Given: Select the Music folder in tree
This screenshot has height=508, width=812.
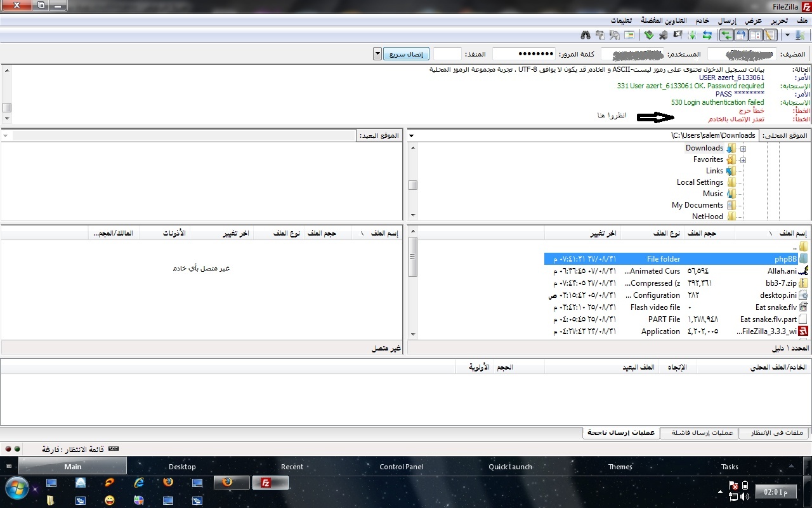Looking at the screenshot, I should (712, 194).
